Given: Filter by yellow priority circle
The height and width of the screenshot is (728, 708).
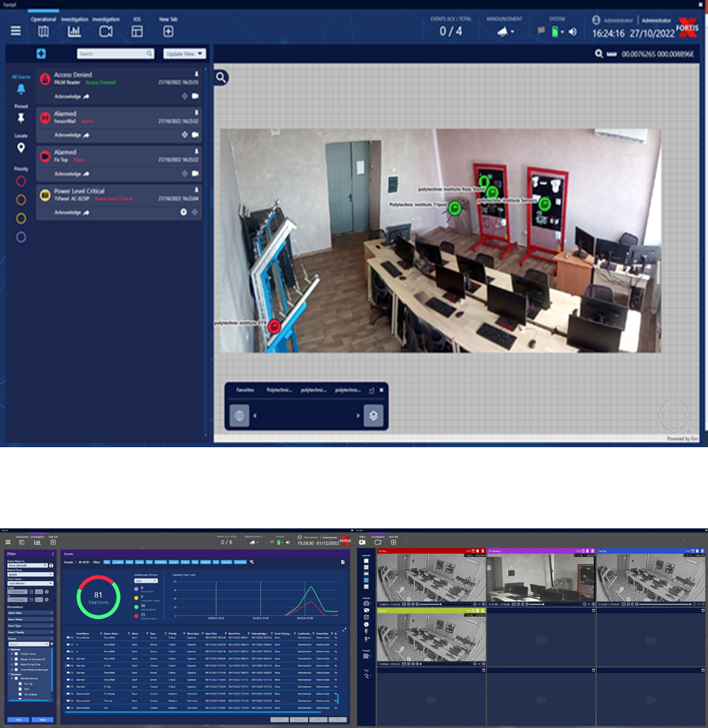Looking at the screenshot, I should click(21, 218).
